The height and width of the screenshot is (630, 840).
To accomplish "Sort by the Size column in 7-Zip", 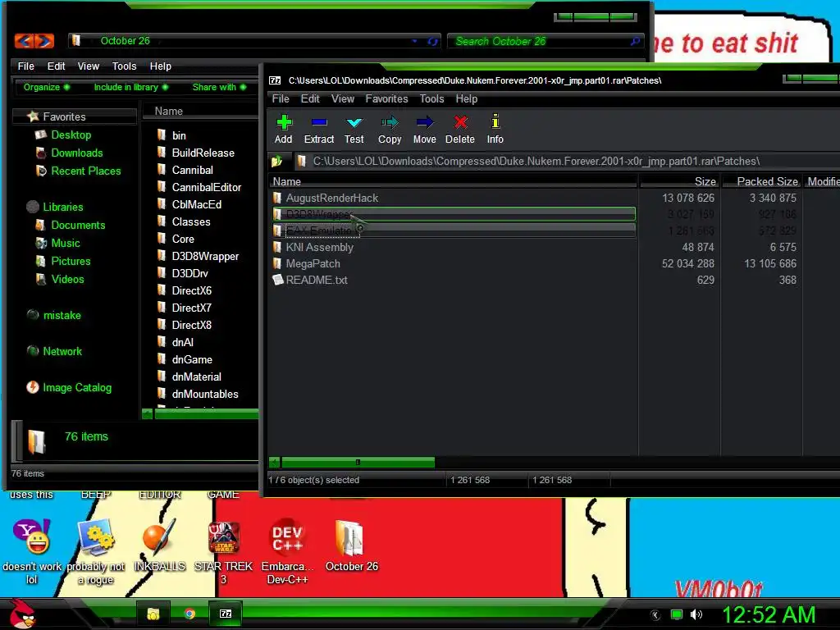I will pyautogui.click(x=679, y=181).
